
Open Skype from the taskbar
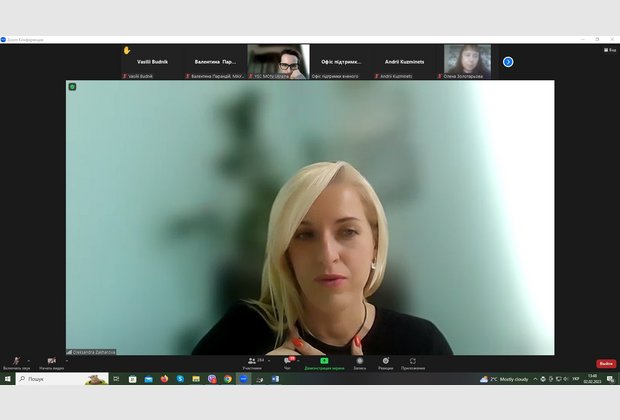180,379
